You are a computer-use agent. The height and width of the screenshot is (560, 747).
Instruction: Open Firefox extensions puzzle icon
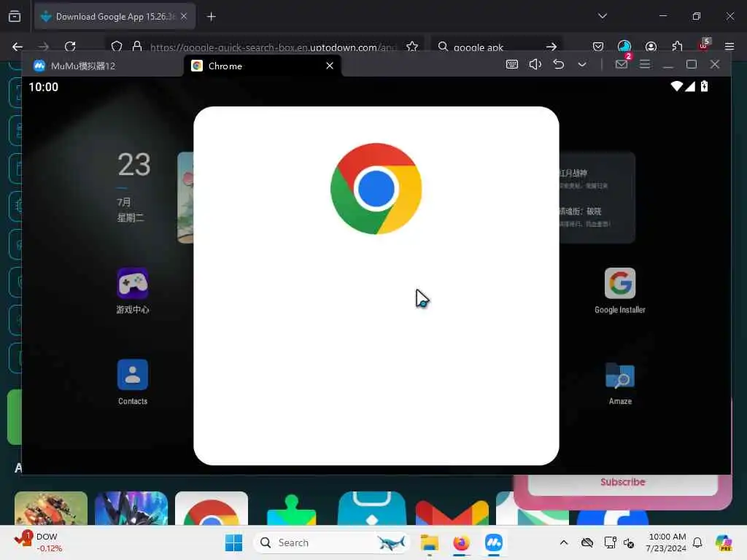coord(677,47)
